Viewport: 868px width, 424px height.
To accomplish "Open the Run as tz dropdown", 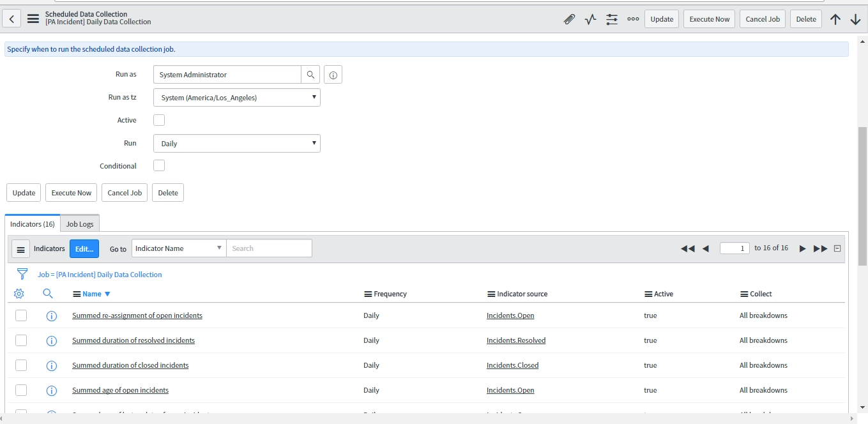I will (x=236, y=96).
